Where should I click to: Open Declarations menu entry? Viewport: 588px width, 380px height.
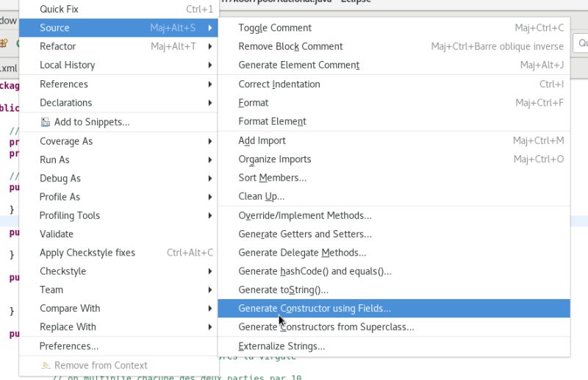pos(118,103)
